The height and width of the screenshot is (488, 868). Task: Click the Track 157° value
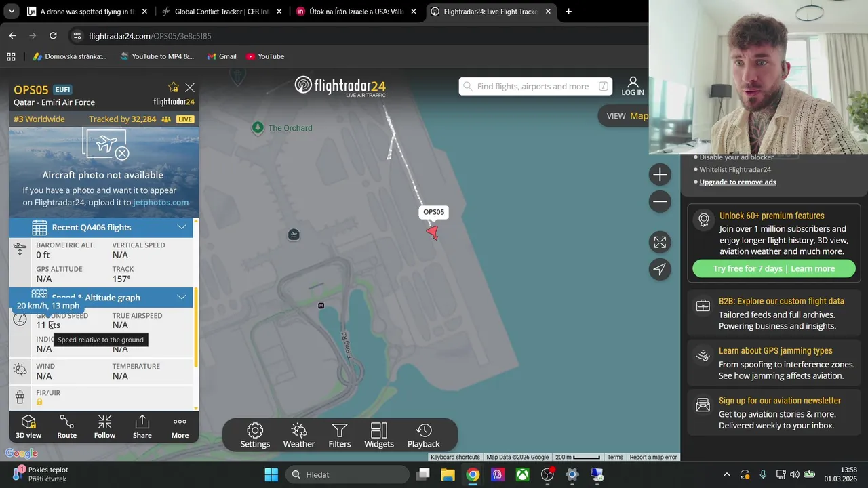(121, 279)
